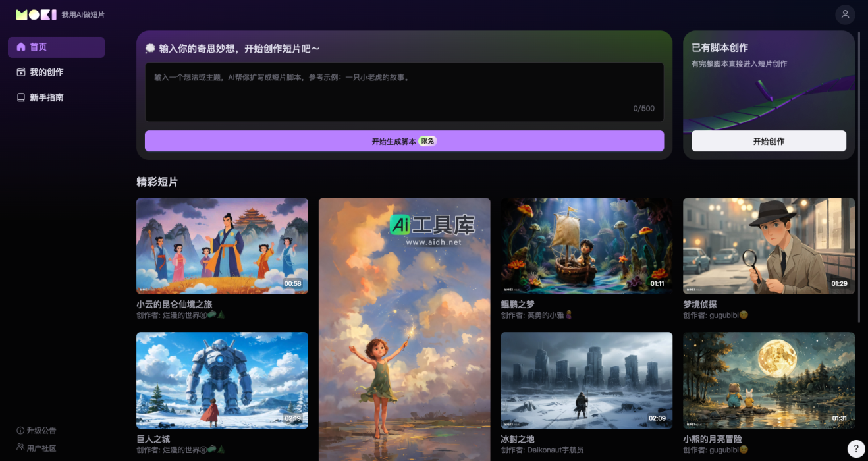This screenshot has height=461, width=868.
Task: Select the 冰封之地 video card
Action: click(x=586, y=380)
